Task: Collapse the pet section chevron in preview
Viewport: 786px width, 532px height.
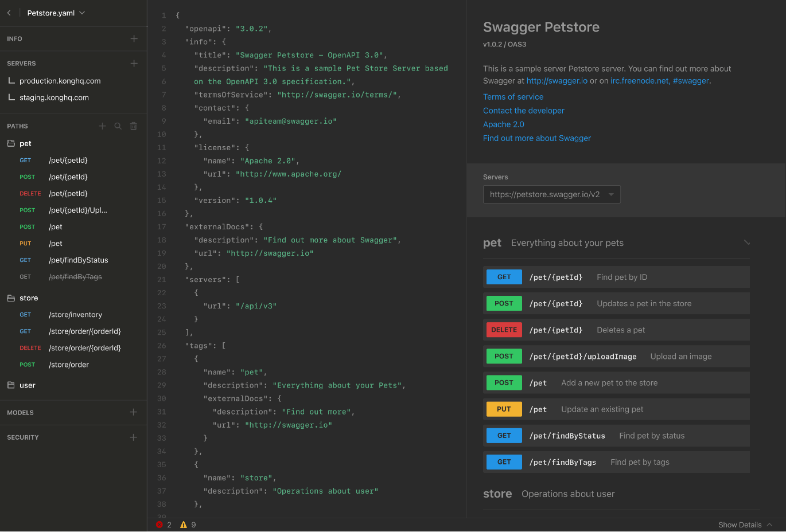Action: point(747,242)
